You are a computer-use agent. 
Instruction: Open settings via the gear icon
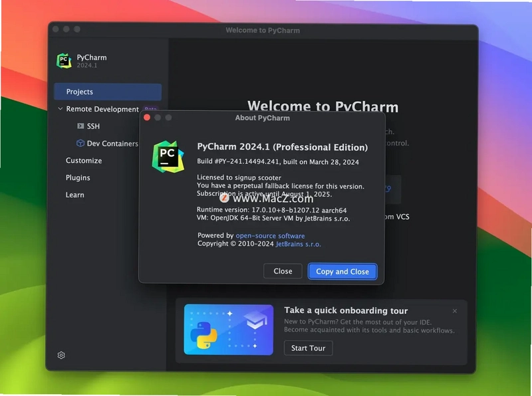coord(61,355)
